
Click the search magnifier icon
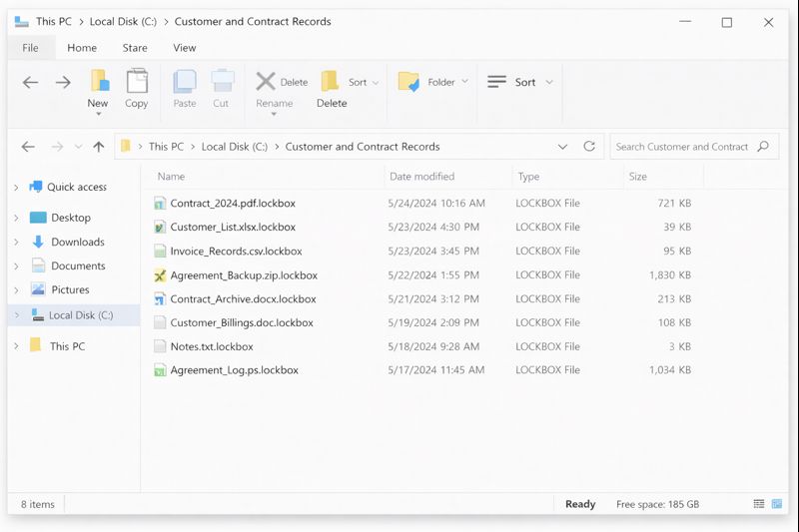[763, 147]
